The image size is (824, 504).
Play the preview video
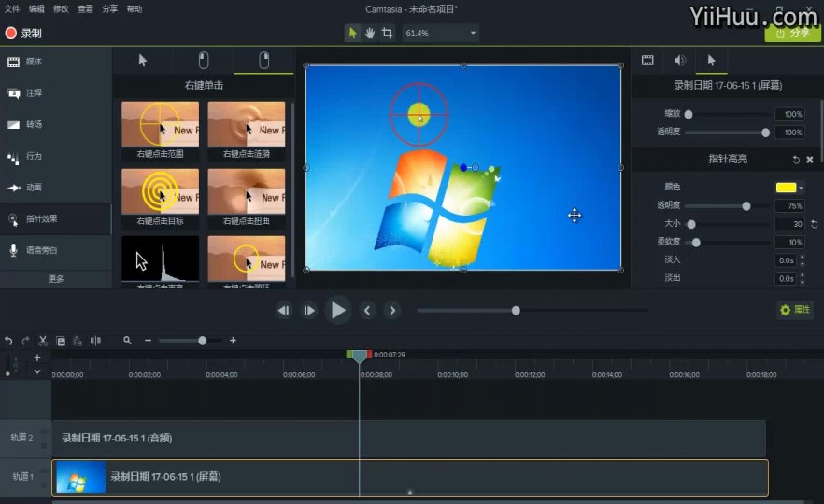click(337, 310)
